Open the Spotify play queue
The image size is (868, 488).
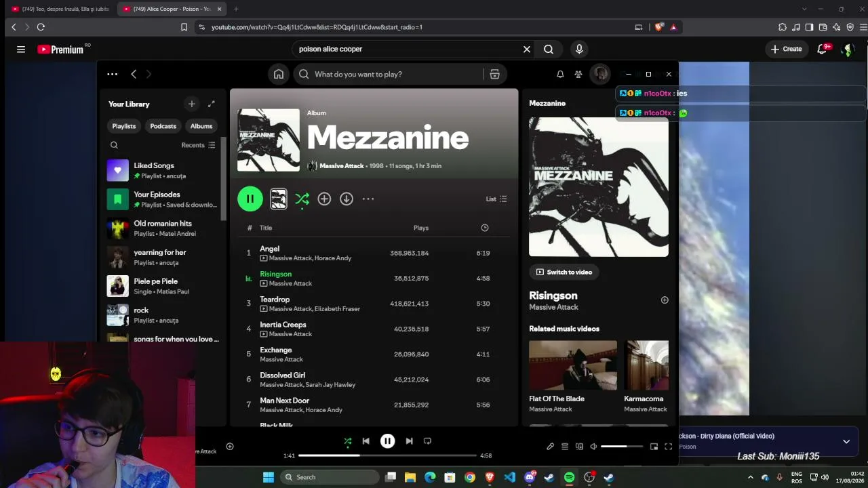[565, 447]
